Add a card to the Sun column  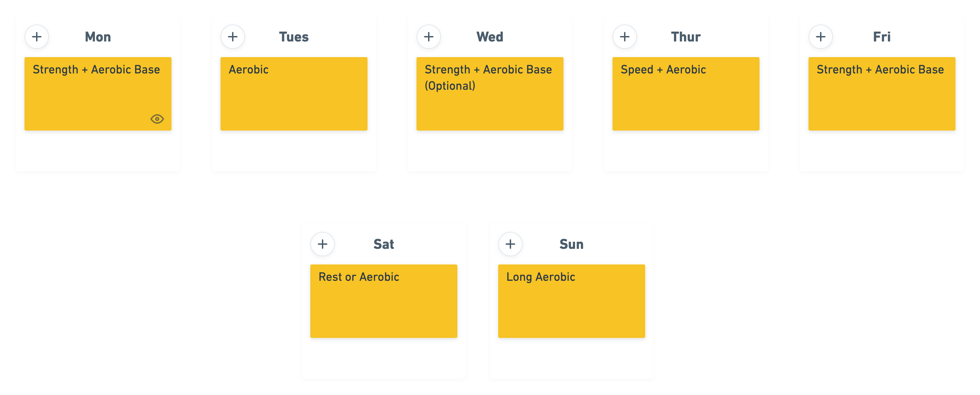click(510, 244)
